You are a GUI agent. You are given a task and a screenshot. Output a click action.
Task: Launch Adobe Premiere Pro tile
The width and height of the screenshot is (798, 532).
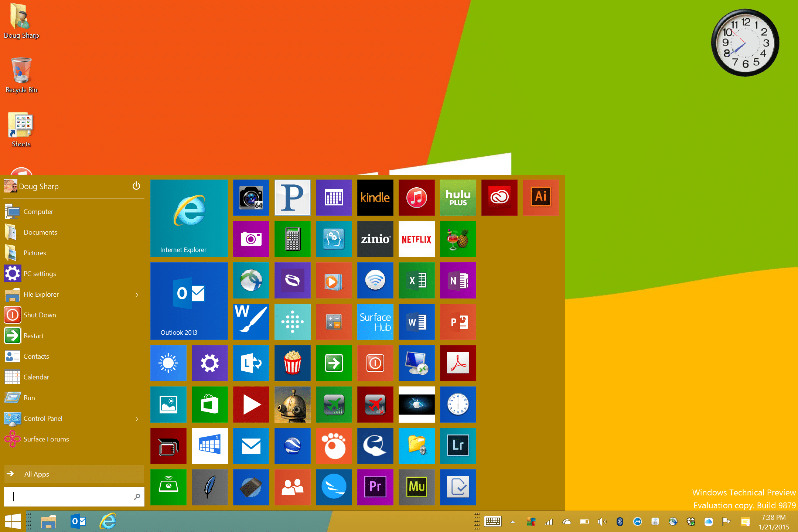375,487
